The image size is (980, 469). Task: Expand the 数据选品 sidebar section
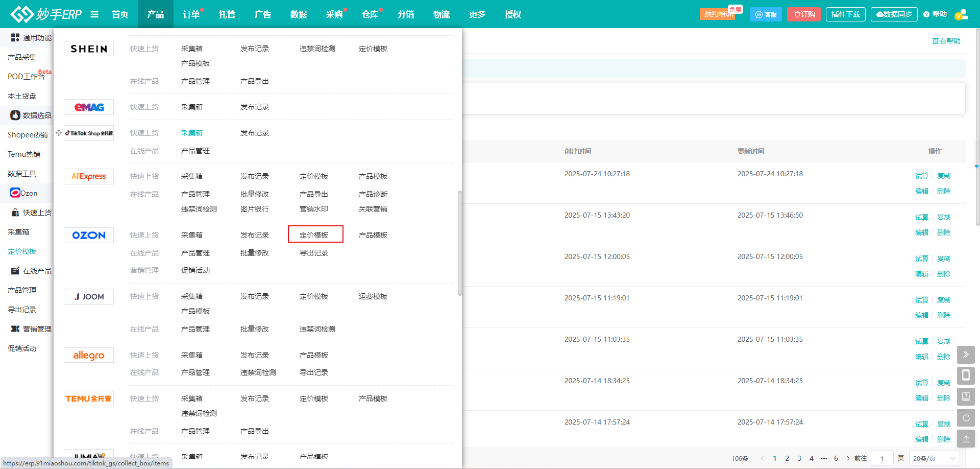click(31, 115)
